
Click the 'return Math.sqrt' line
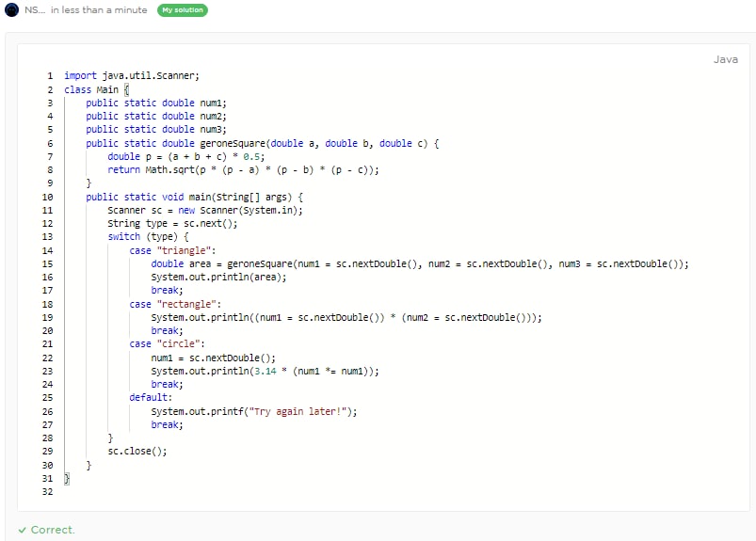tap(243, 170)
